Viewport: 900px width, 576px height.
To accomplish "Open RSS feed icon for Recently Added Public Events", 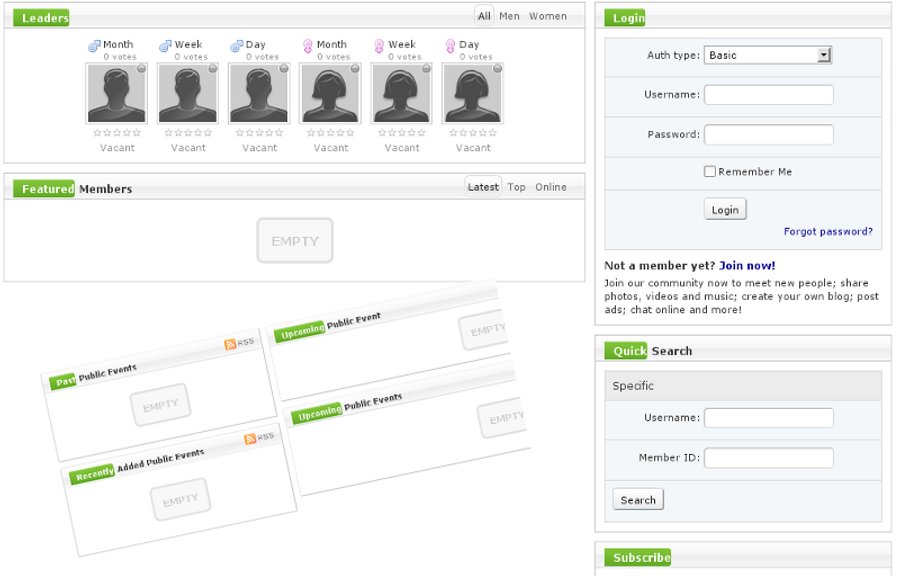I will point(250,439).
